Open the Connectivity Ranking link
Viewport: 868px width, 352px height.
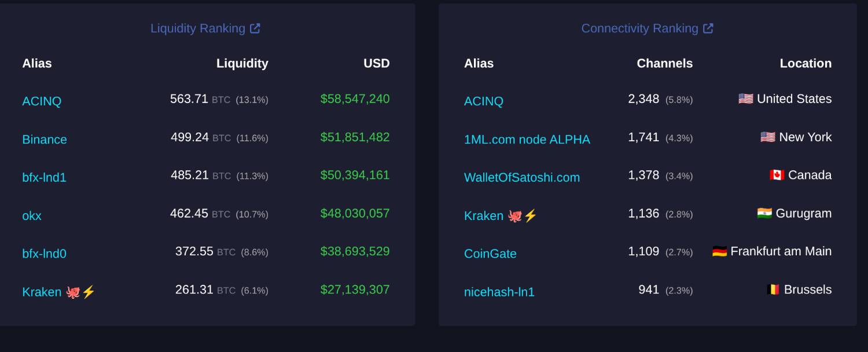click(x=639, y=28)
